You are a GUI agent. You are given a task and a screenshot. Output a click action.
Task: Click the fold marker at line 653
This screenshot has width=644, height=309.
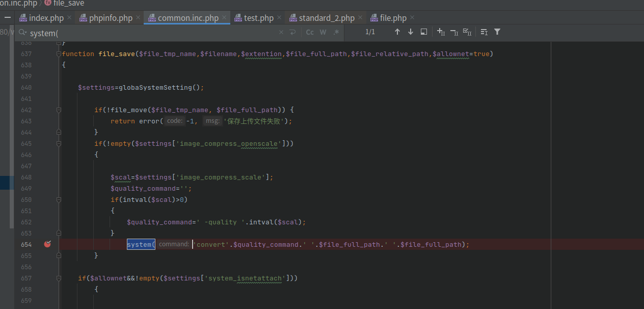point(59,233)
